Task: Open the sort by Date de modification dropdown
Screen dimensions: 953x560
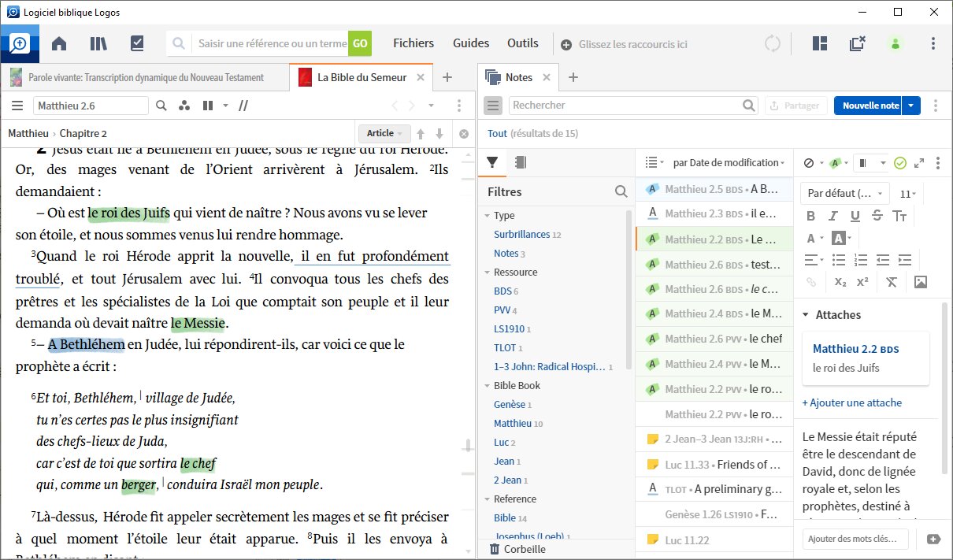Action: click(729, 163)
